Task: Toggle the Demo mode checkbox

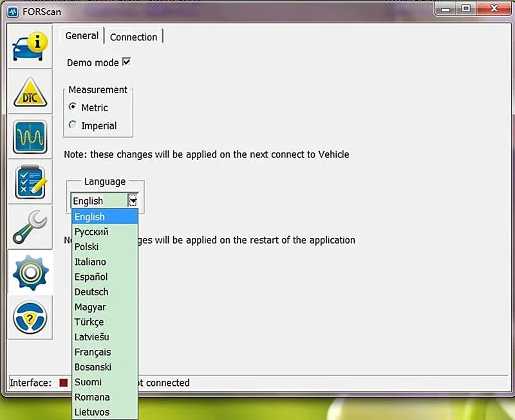Action: click(126, 62)
